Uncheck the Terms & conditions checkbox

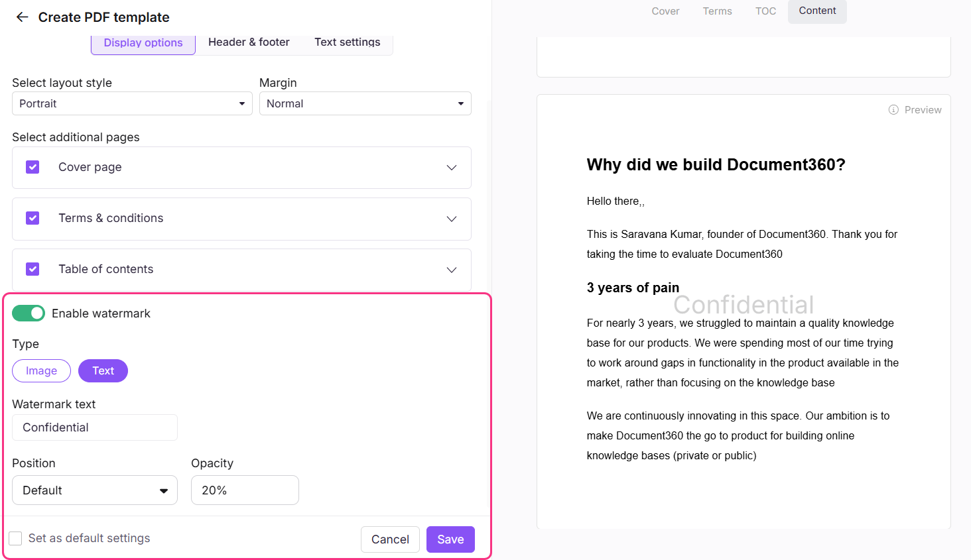click(32, 218)
